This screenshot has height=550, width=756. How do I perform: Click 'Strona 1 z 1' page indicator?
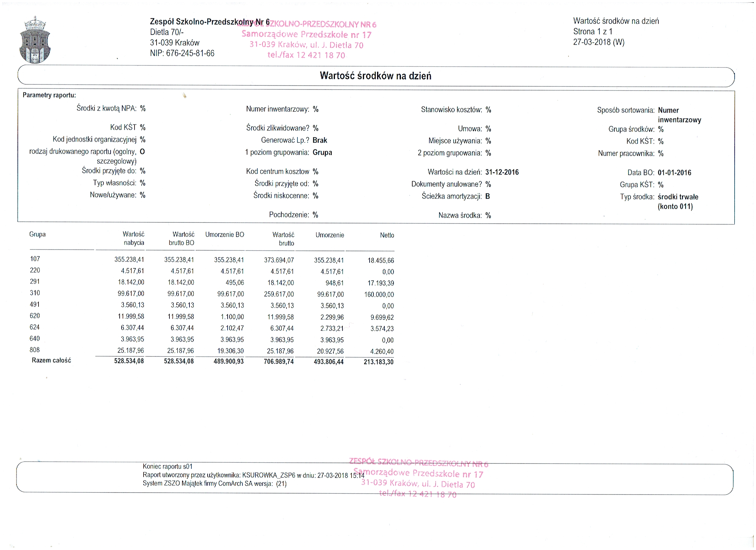592,32
